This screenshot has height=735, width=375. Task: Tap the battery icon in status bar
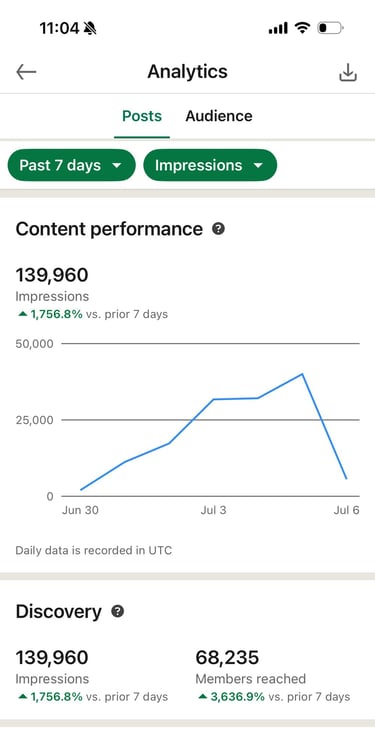click(331, 28)
